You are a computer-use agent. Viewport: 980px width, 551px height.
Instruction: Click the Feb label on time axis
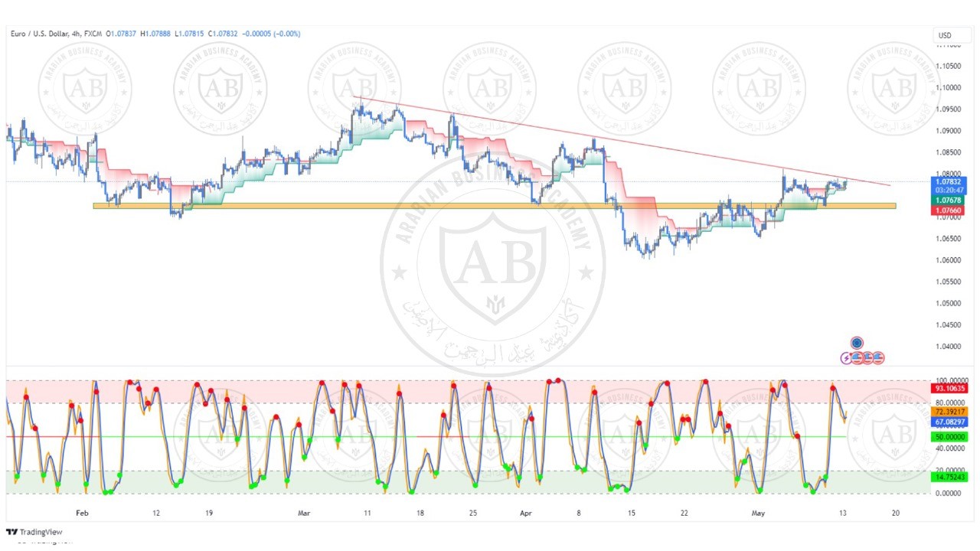coord(83,513)
